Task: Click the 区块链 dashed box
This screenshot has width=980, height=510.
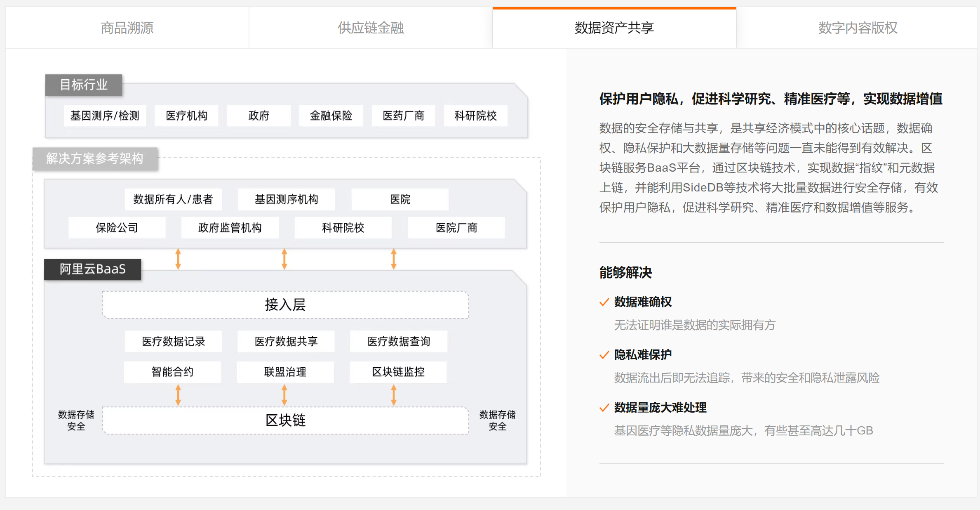Action: (285, 420)
